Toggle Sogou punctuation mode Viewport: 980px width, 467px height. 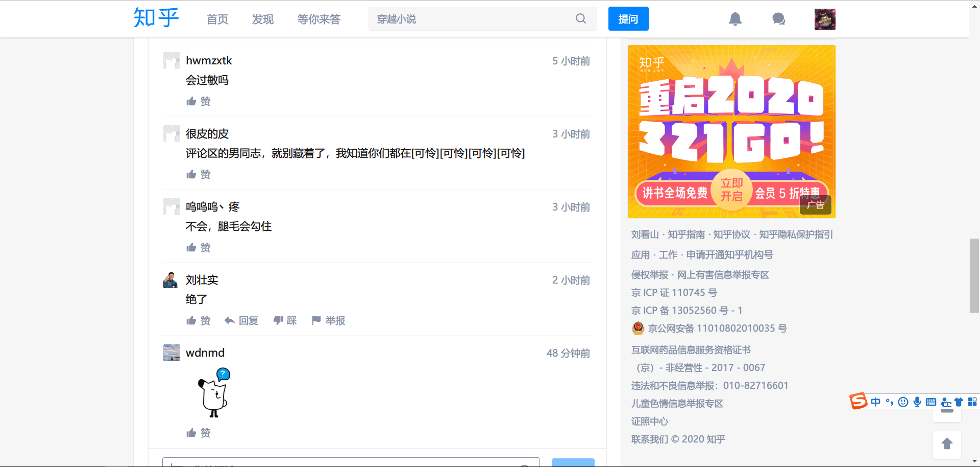[x=890, y=402]
